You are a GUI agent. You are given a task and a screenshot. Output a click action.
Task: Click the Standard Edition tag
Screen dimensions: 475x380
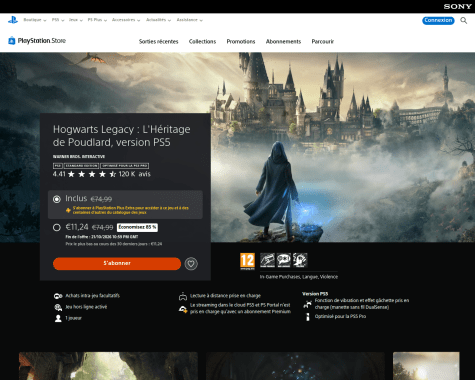click(x=82, y=166)
